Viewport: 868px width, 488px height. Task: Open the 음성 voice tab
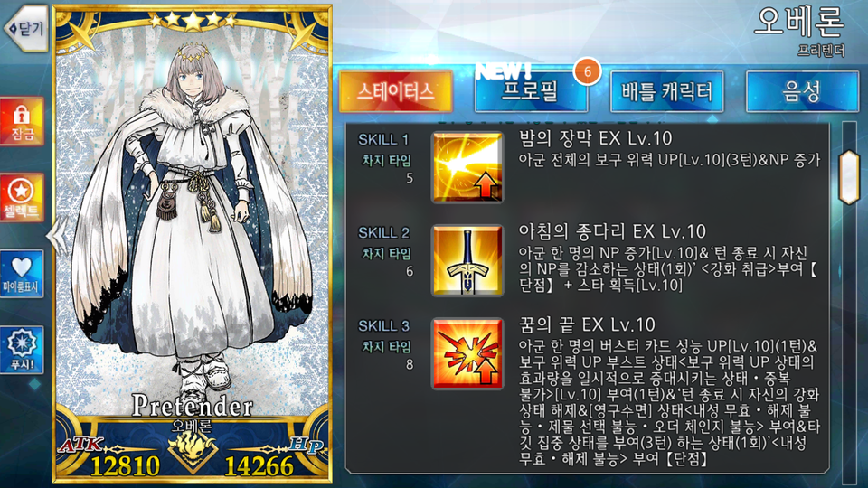[802, 91]
